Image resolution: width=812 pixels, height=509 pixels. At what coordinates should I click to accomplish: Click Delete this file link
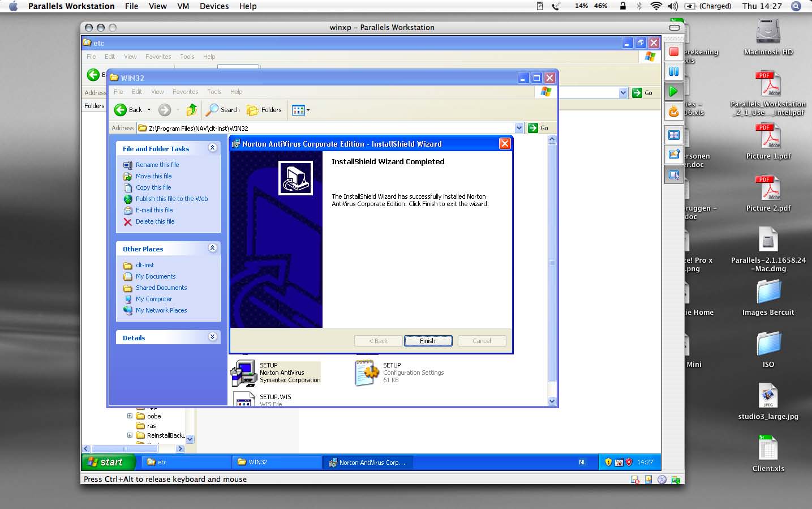click(155, 221)
